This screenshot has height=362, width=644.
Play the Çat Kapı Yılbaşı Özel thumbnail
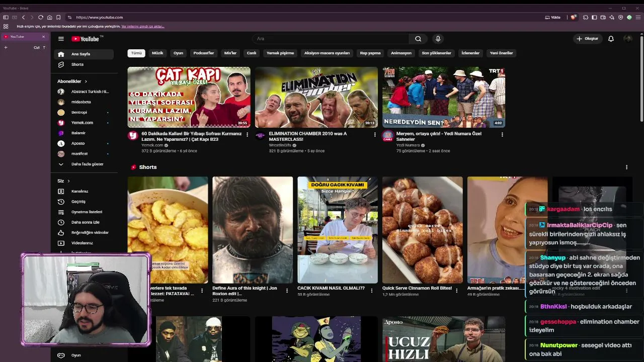189,97
